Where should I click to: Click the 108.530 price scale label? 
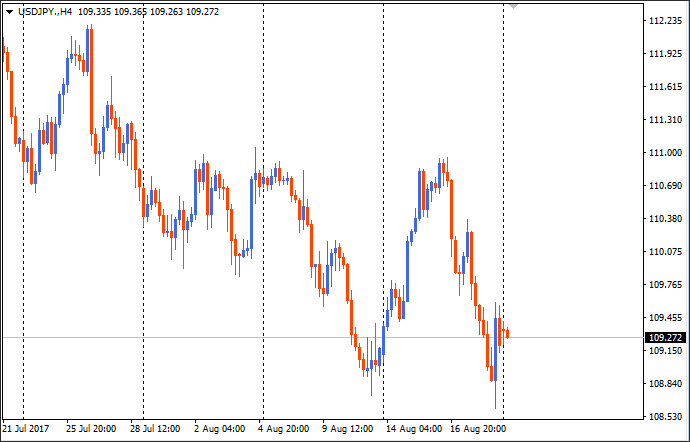pyautogui.click(x=665, y=416)
